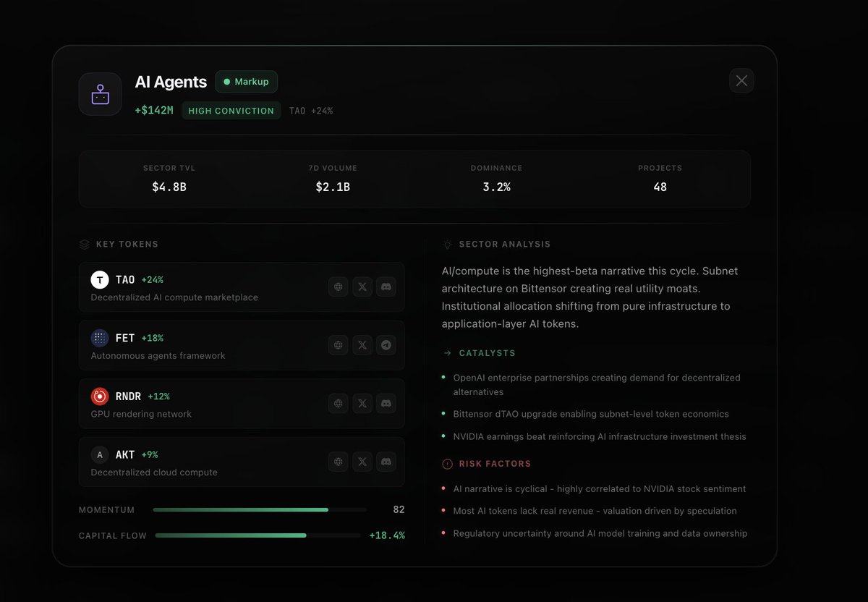Click the Risk Factors warning icon
Screen dimensions: 868x602
click(x=447, y=464)
